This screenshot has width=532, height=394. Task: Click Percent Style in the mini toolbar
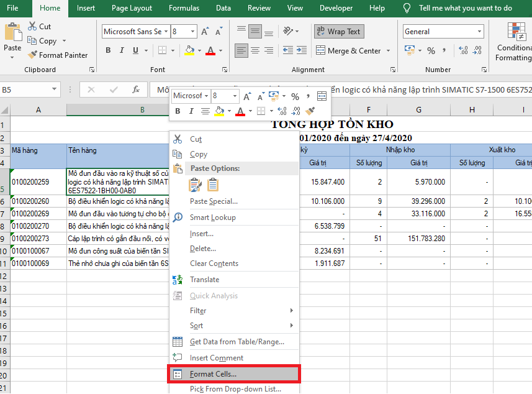tap(295, 96)
